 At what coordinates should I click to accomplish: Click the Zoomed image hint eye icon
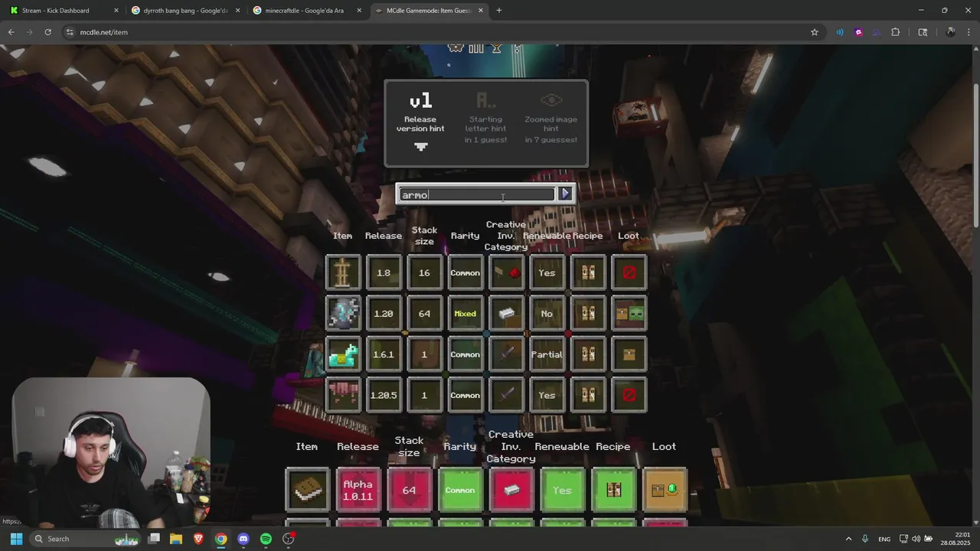[x=551, y=100]
